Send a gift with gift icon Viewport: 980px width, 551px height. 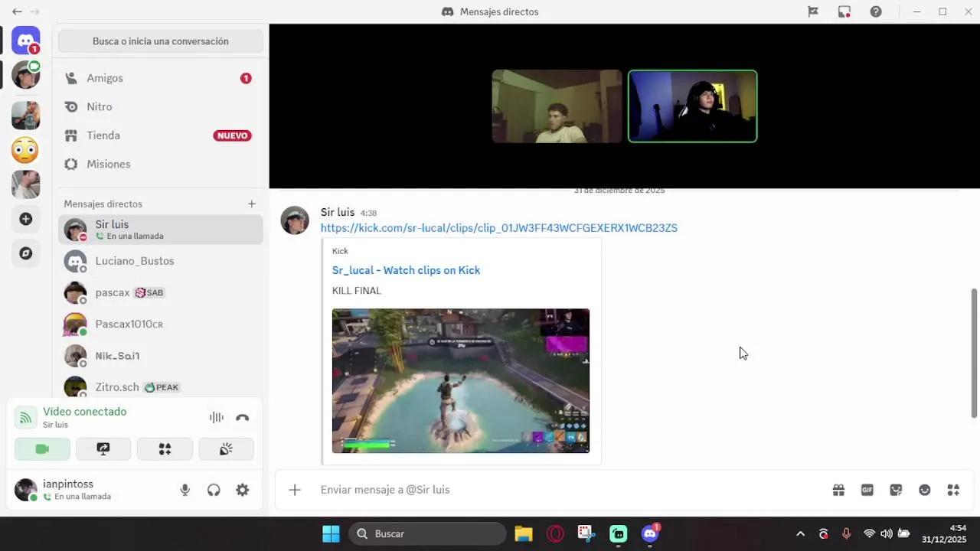(x=838, y=490)
